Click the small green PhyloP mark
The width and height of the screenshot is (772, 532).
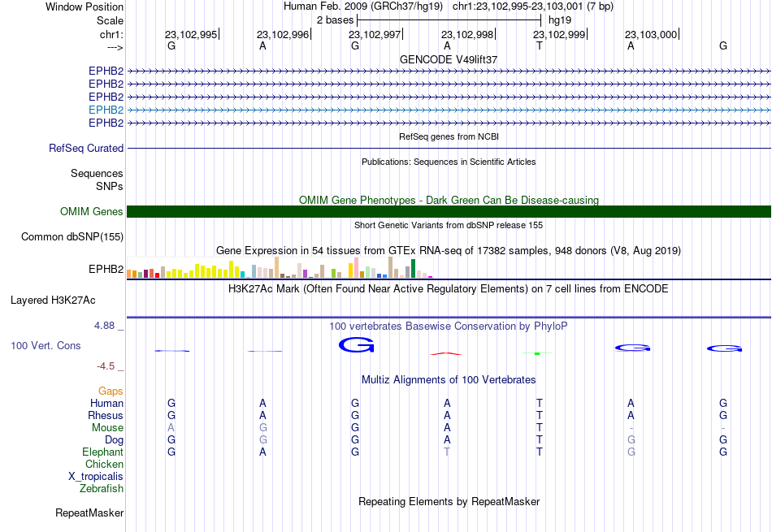[x=537, y=353]
